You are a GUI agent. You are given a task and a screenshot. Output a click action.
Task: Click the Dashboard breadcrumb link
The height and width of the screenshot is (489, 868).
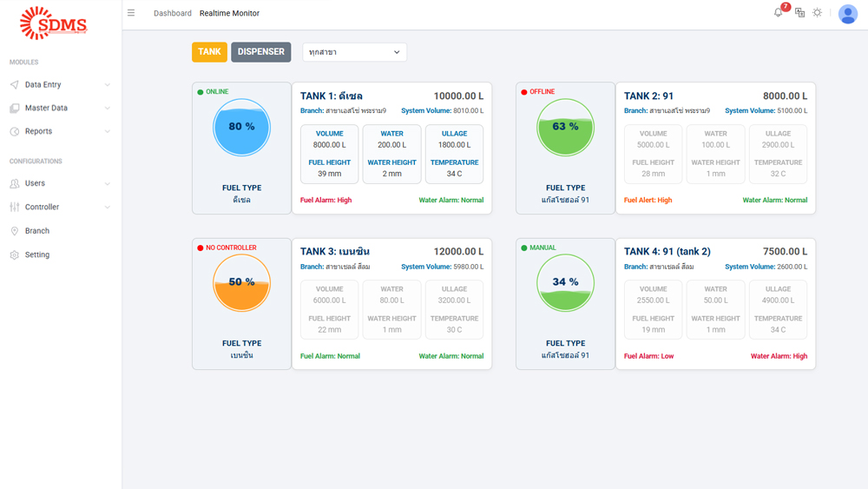(x=173, y=14)
